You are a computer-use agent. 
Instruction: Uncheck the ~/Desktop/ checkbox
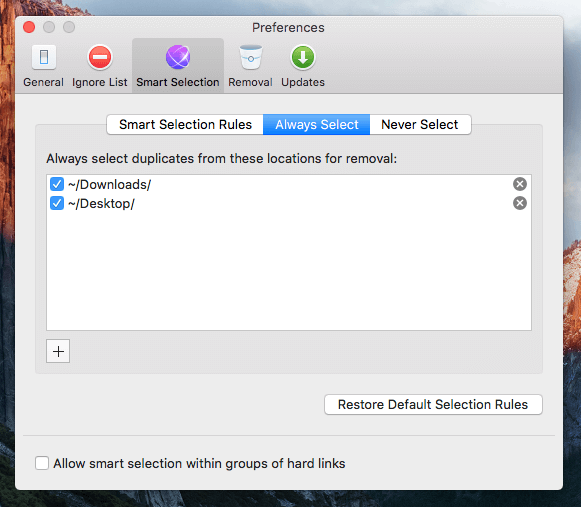[x=57, y=203]
